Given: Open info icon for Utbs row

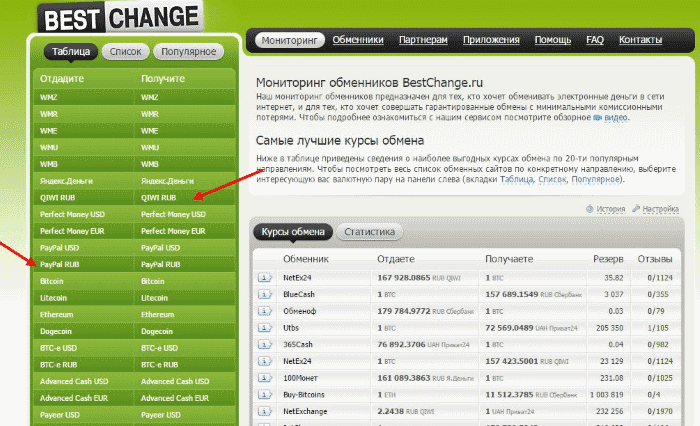Looking at the screenshot, I should pyautogui.click(x=265, y=328).
